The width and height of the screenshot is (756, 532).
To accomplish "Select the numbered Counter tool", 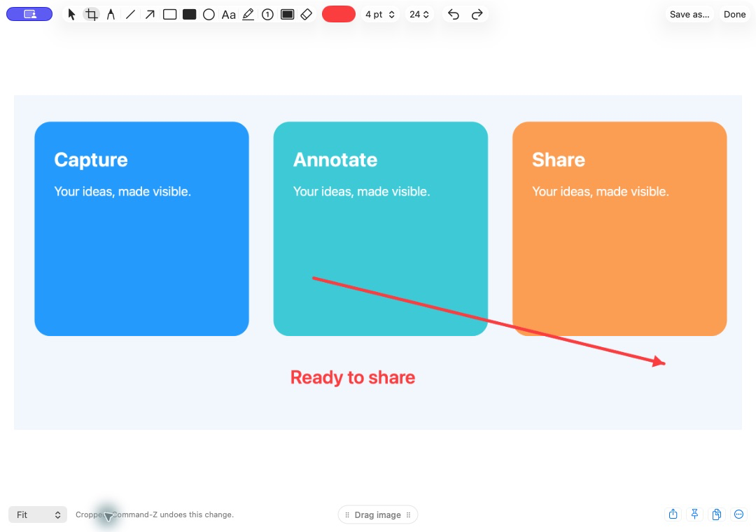I will (x=267, y=15).
